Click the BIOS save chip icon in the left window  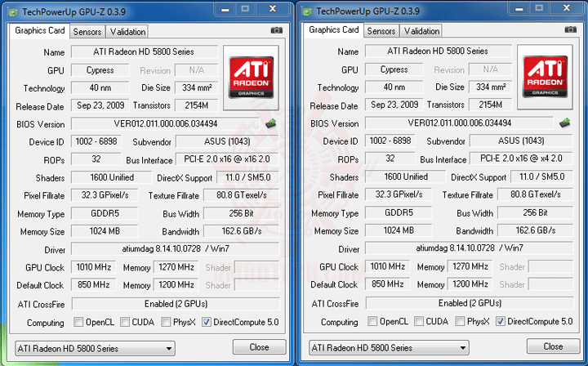pos(271,123)
